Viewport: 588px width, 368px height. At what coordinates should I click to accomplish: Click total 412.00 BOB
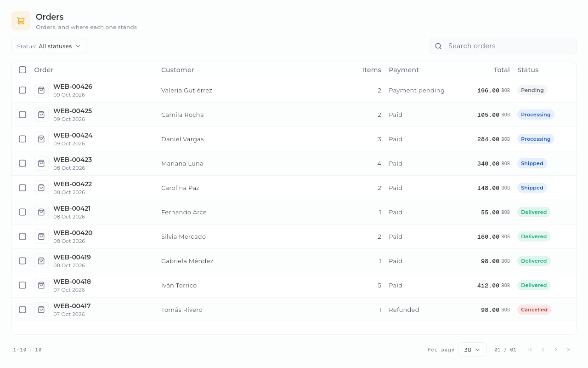click(493, 285)
